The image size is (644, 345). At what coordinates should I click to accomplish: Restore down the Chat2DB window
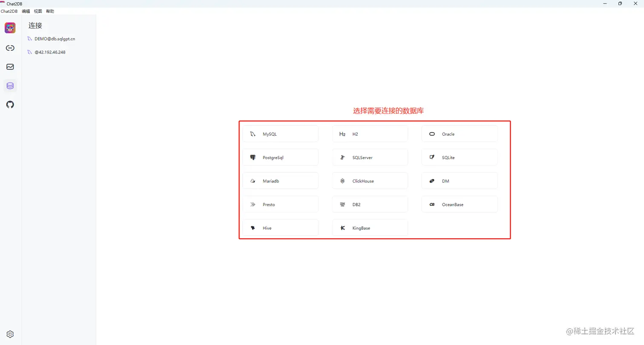point(620,3)
